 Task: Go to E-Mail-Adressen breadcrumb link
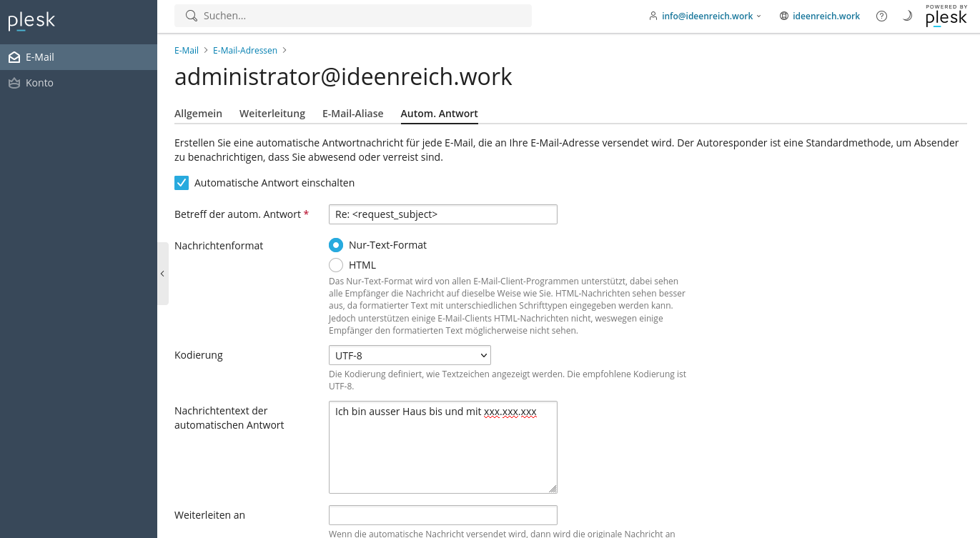point(245,51)
